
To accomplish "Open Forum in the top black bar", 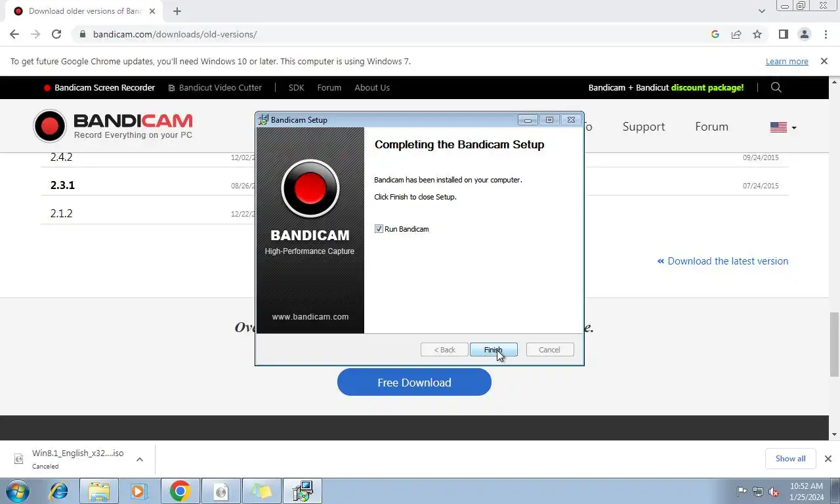I will tap(329, 87).
